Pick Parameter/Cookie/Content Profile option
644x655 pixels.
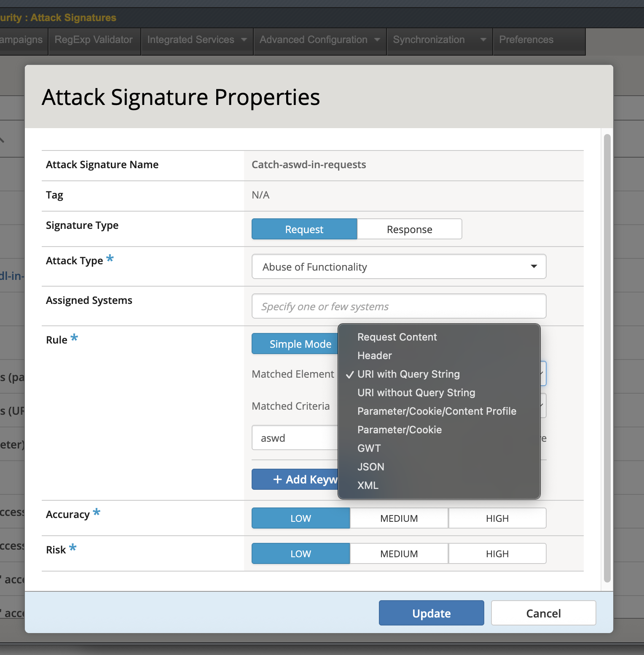439,411
